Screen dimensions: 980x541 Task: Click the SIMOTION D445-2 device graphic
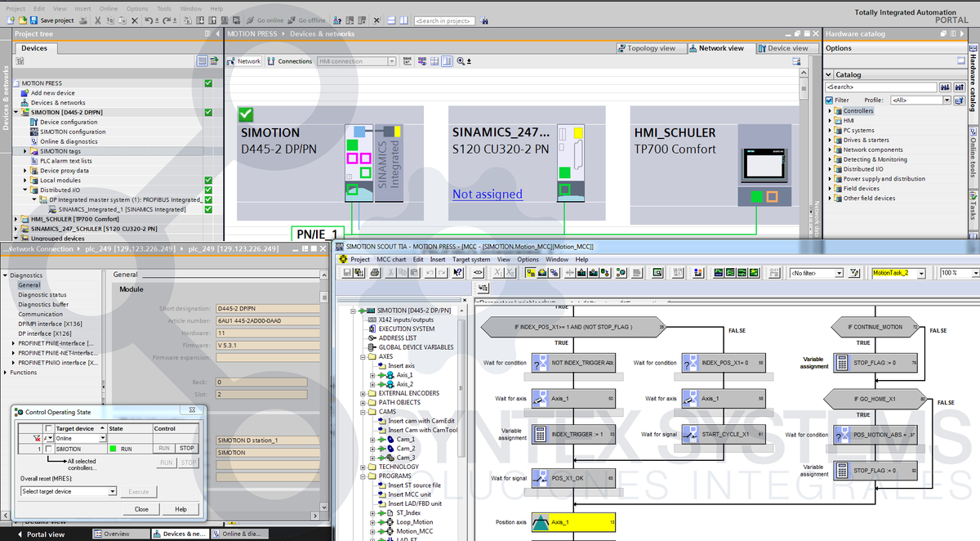click(x=372, y=162)
